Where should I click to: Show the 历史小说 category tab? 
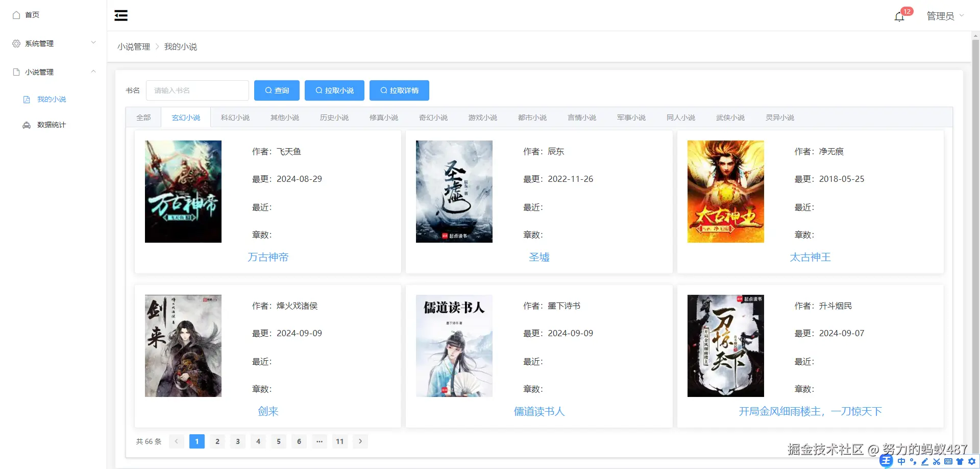pyautogui.click(x=334, y=118)
